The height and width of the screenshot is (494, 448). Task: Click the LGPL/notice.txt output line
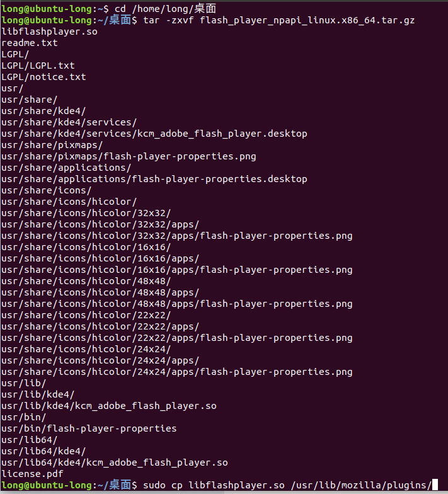pyautogui.click(x=43, y=77)
